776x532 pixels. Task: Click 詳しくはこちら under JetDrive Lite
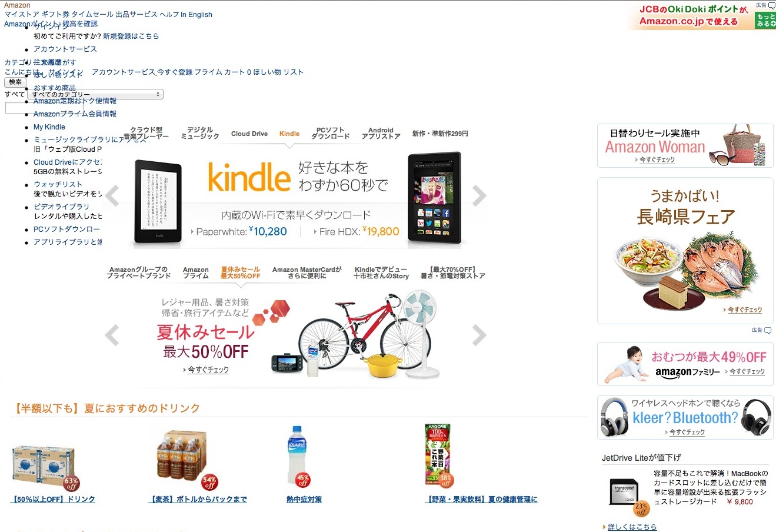(632, 527)
